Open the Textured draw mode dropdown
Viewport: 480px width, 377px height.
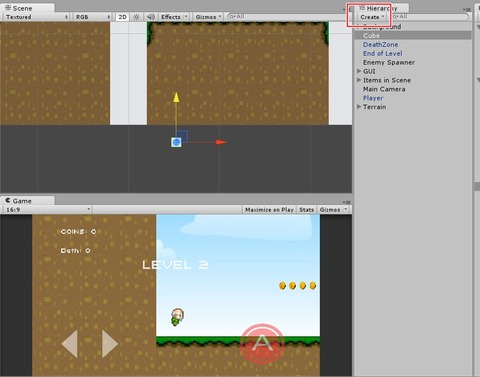(36, 17)
